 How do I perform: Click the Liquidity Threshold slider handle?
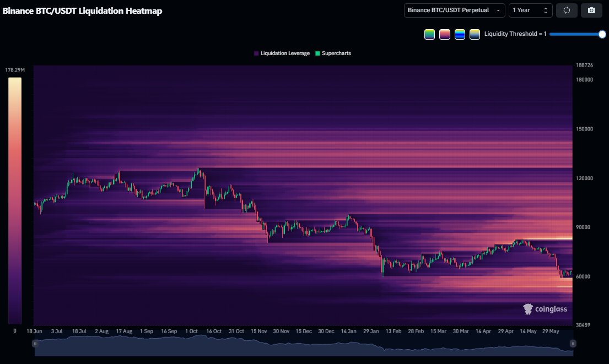pos(602,34)
